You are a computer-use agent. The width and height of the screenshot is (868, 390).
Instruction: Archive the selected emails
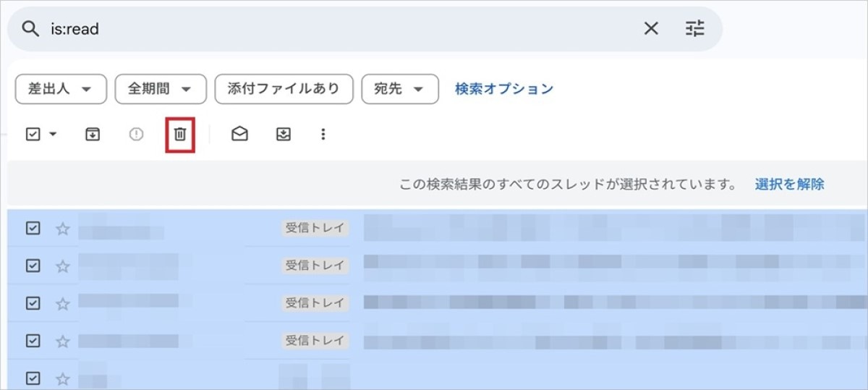point(93,134)
